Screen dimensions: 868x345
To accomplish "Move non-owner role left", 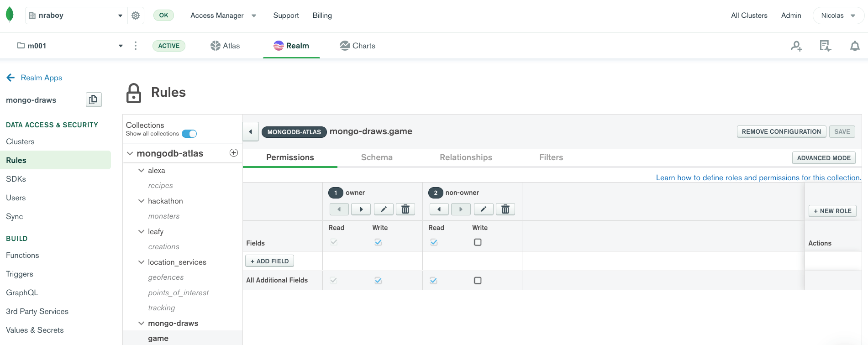I will pyautogui.click(x=439, y=209).
